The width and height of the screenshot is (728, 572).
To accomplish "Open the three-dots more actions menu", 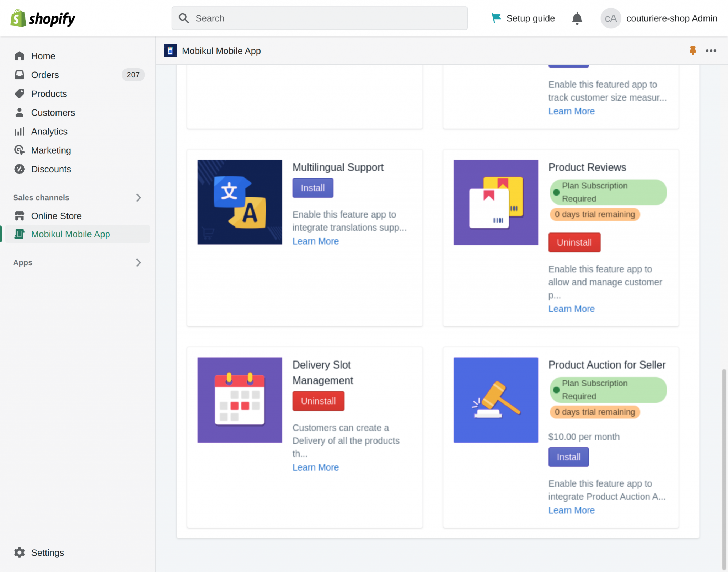I will (x=711, y=50).
